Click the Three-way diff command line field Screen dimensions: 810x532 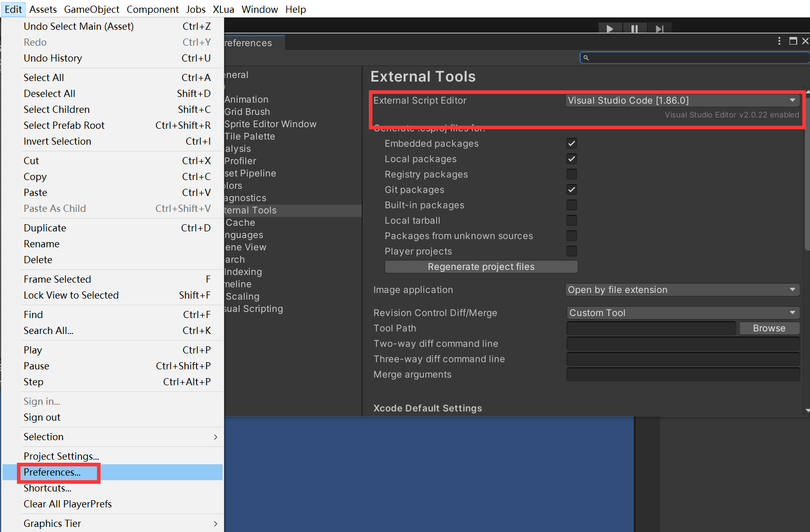pos(683,359)
